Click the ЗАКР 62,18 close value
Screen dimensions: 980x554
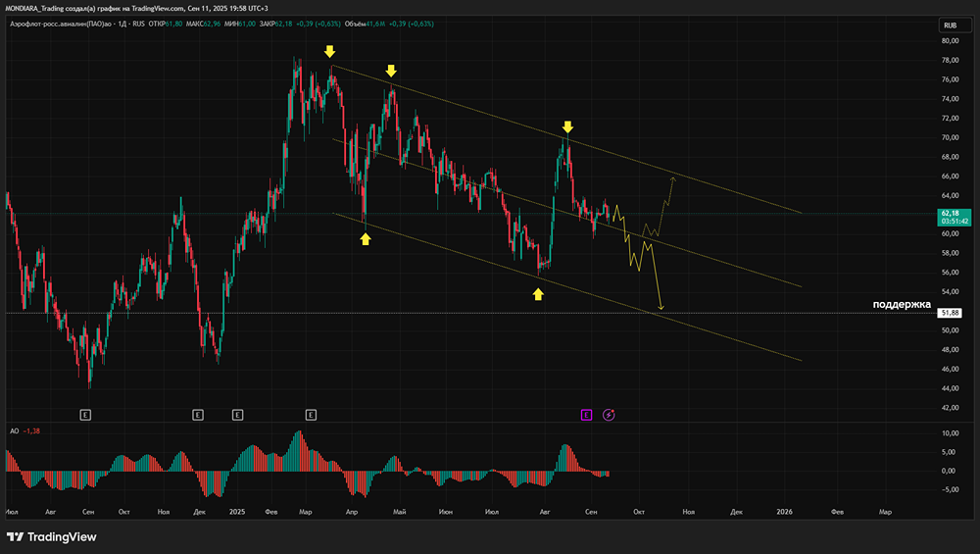click(x=275, y=24)
